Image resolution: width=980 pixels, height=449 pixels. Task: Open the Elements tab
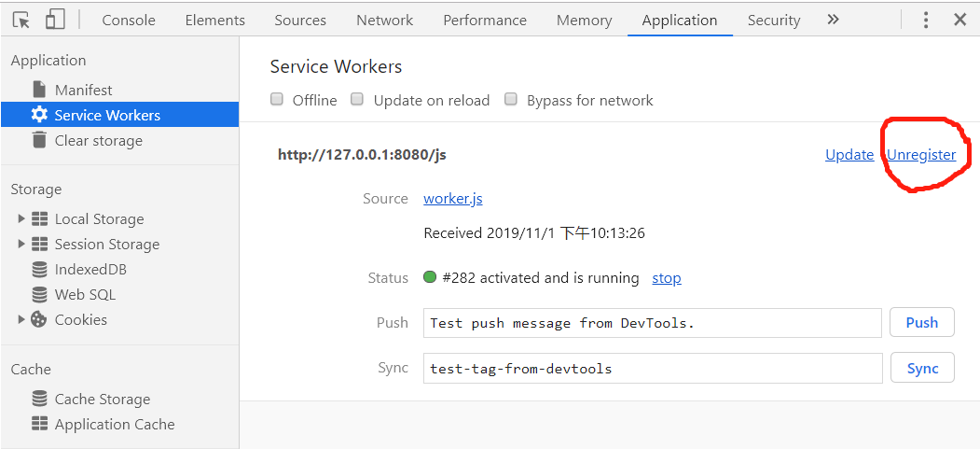point(215,20)
